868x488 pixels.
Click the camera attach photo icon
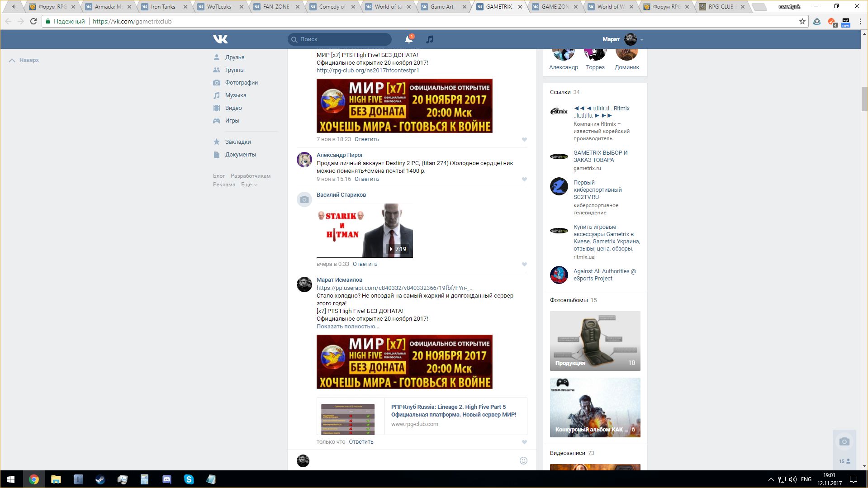(x=844, y=441)
